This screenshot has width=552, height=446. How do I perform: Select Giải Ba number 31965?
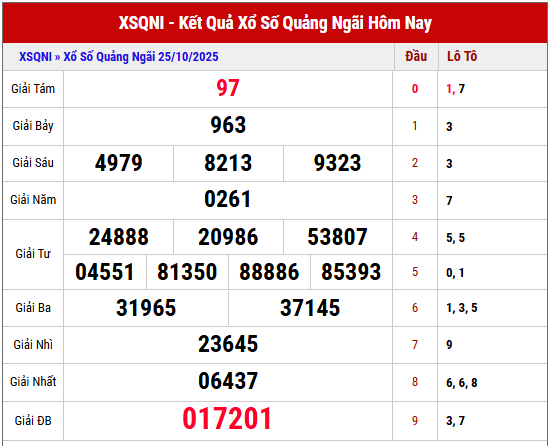point(146,308)
